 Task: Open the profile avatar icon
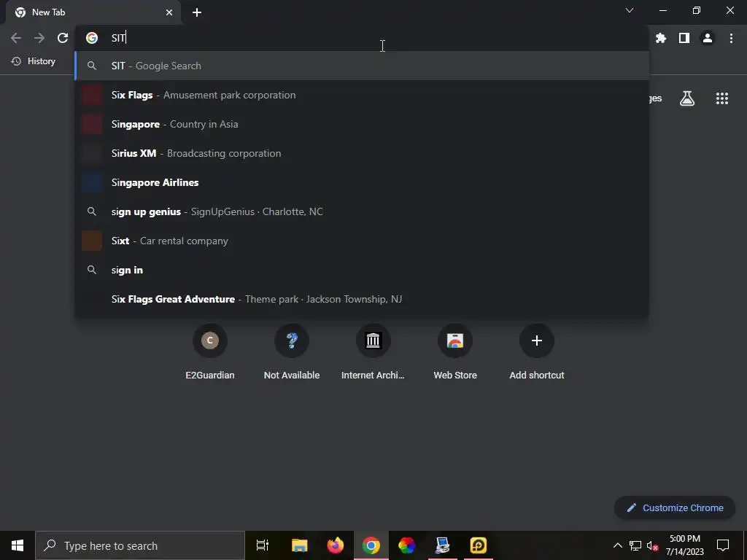[708, 38]
